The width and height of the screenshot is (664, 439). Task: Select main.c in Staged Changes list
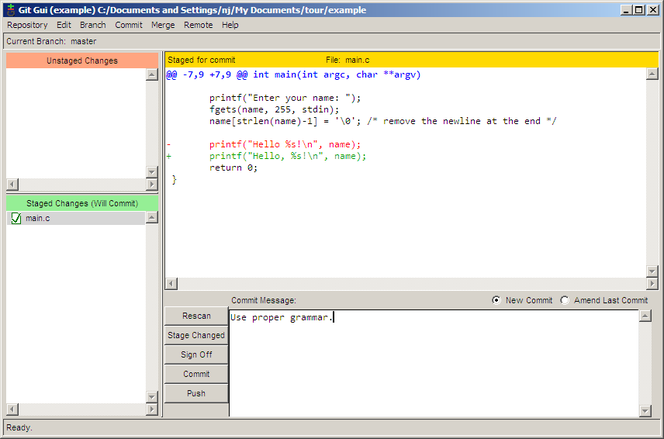(x=39, y=218)
